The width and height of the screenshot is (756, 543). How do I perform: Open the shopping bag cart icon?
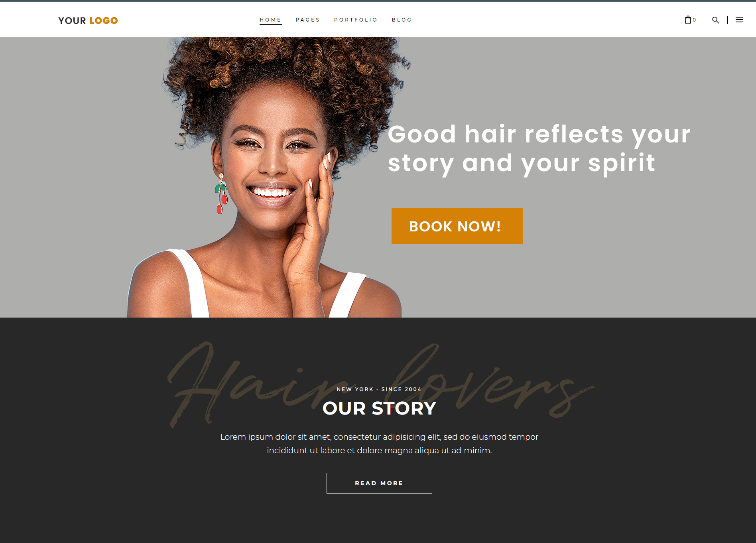(688, 20)
